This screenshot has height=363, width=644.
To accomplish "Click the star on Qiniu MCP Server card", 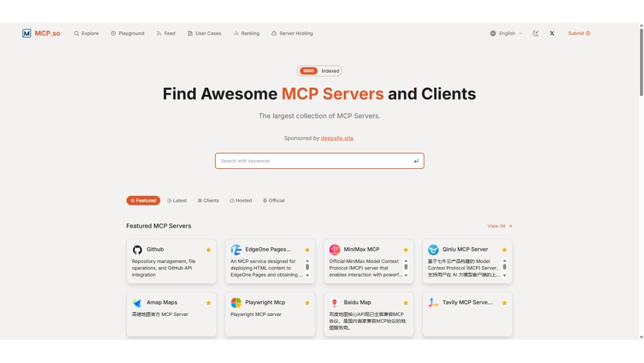I will click(x=504, y=250).
